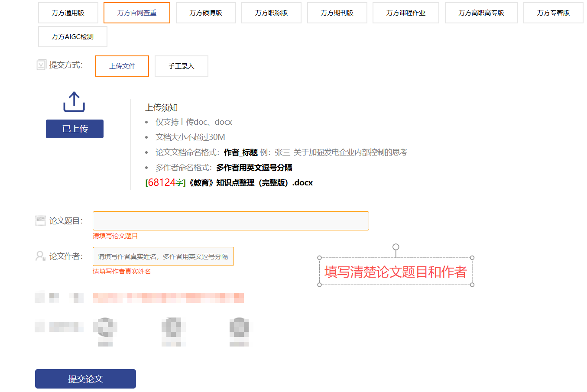Screen dimensions: 587x392
Task: Click the 论文作者 input field
Action: 163,256
